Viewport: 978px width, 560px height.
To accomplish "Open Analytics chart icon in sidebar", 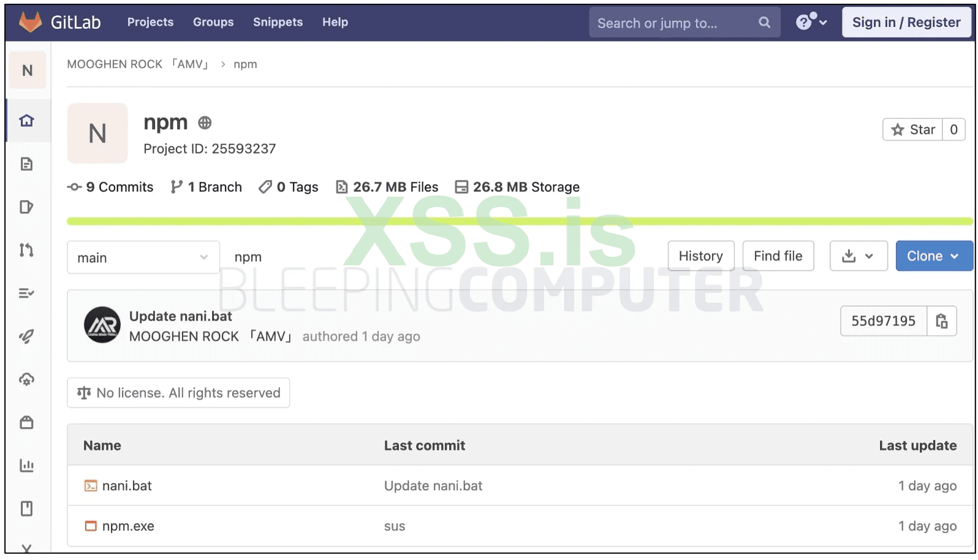I will coord(26,465).
